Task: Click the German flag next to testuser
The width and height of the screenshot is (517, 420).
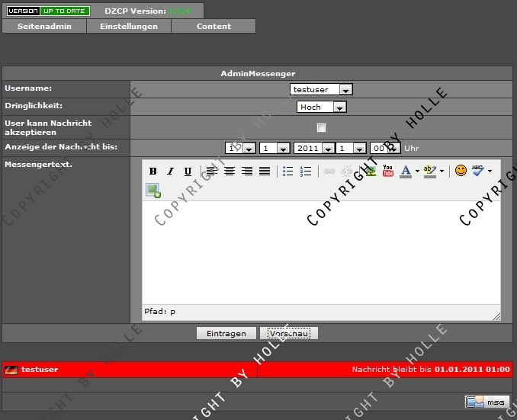Action: click(11, 370)
